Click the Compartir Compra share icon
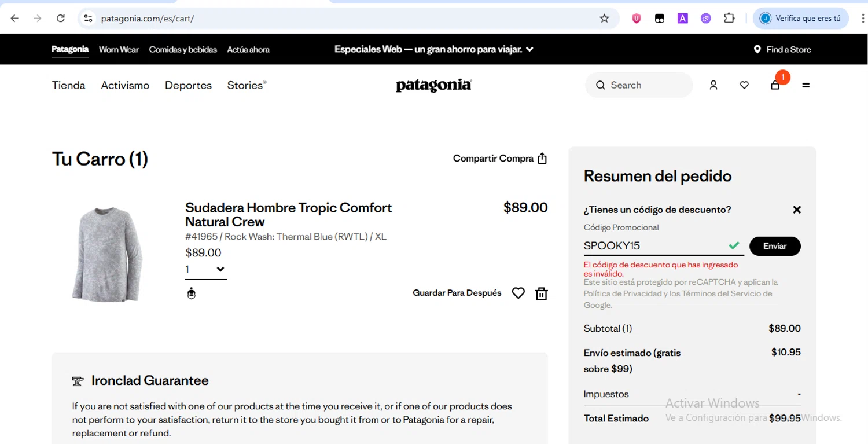Viewport: 868px width, 444px height. [x=542, y=159]
